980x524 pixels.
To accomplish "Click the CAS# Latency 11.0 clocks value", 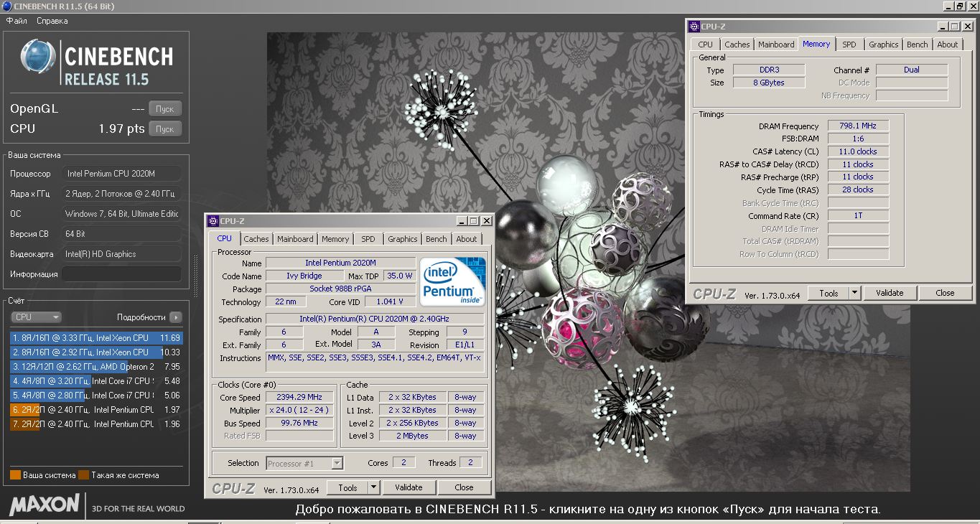I will pyautogui.click(x=858, y=151).
